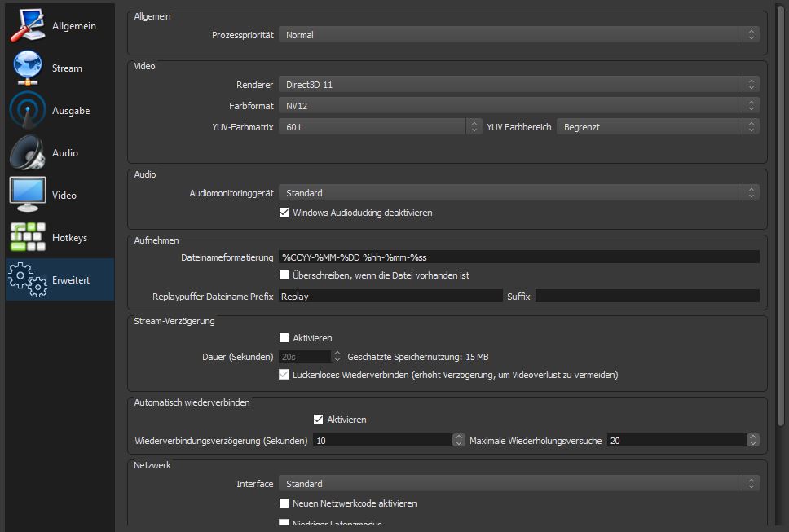Switch to Audio settings label
The width and height of the screenshot is (789, 532).
pyautogui.click(x=65, y=153)
